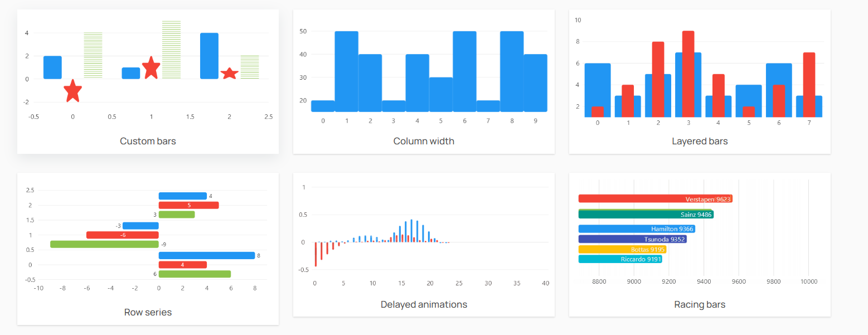The image size is (868, 335).
Task: Click the blue bar at x=4 in Custom bars
Action: 209,56
